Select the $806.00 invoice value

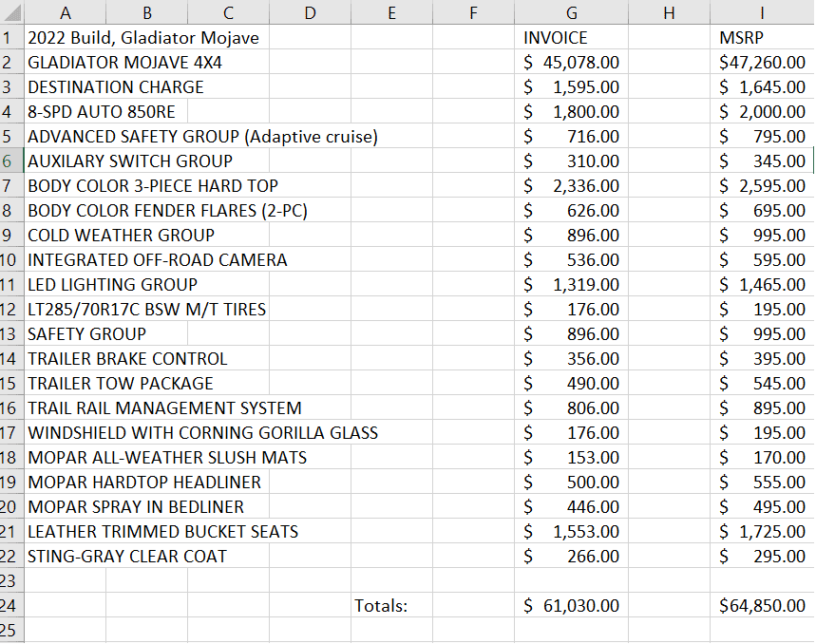tap(572, 407)
